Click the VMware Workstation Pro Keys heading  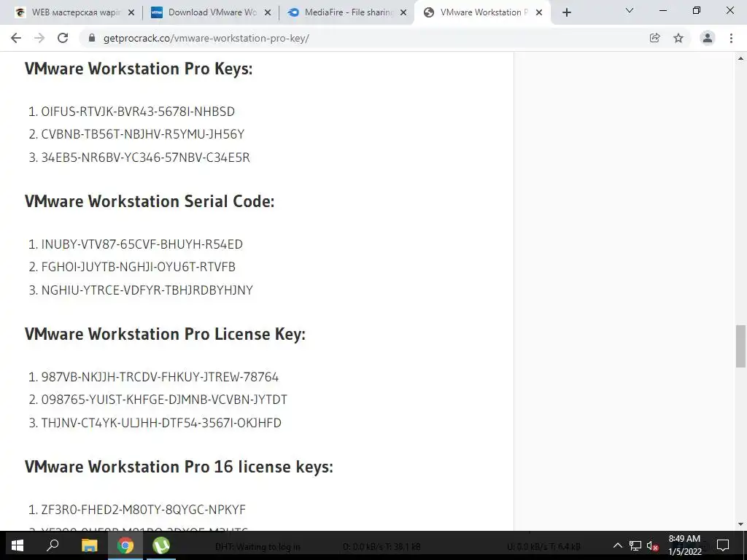pyautogui.click(x=139, y=69)
